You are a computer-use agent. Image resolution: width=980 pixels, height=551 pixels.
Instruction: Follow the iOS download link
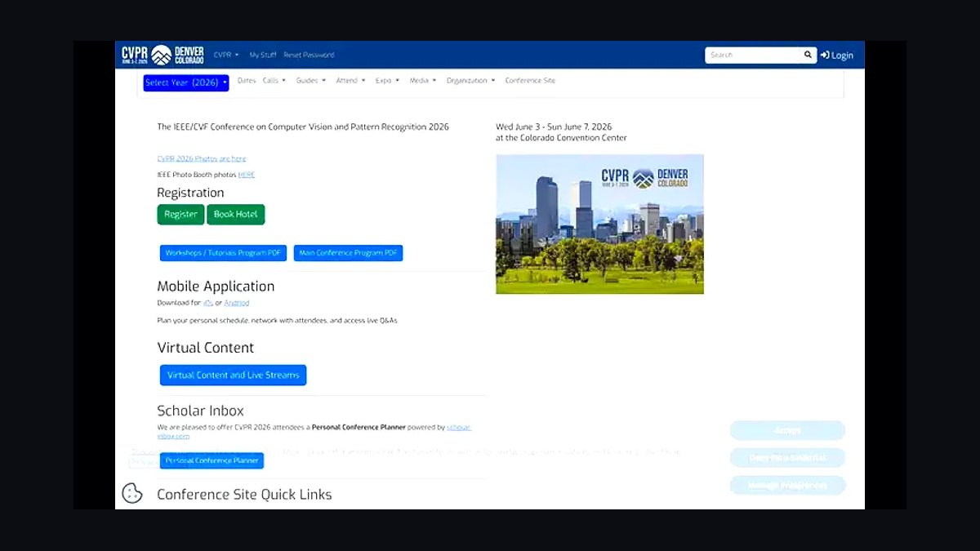tap(208, 303)
